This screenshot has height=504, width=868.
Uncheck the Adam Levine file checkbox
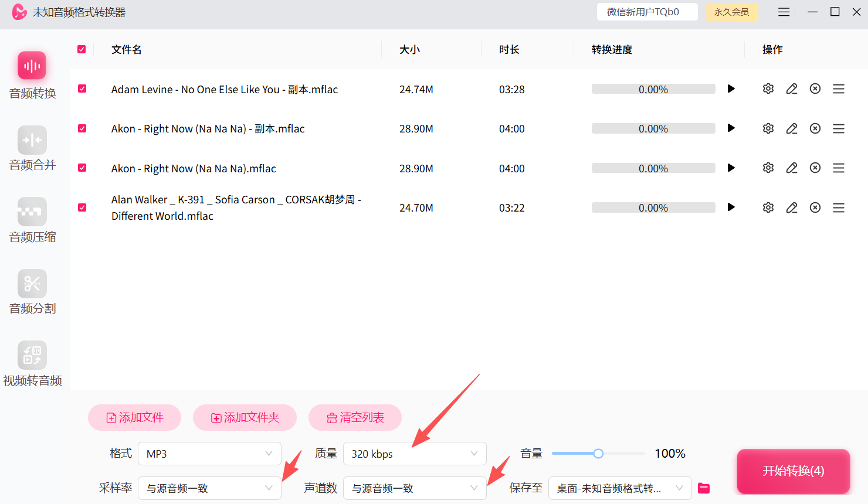[x=82, y=88]
